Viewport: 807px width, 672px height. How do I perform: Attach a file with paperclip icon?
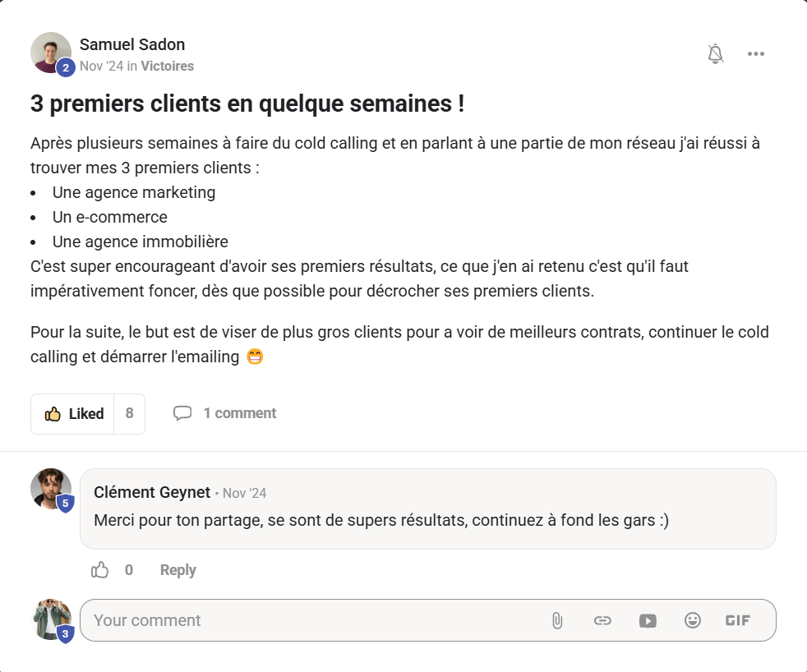[x=557, y=621]
